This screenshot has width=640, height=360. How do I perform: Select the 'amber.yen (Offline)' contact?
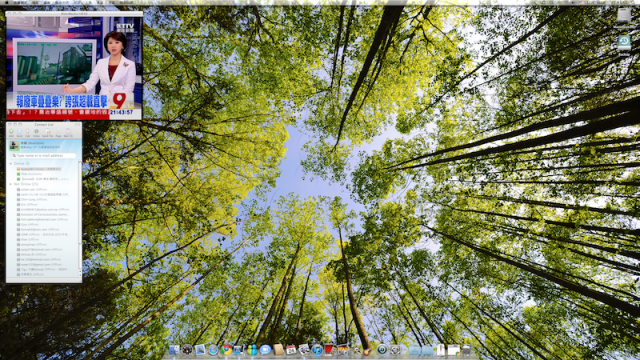tap(33, 189)
